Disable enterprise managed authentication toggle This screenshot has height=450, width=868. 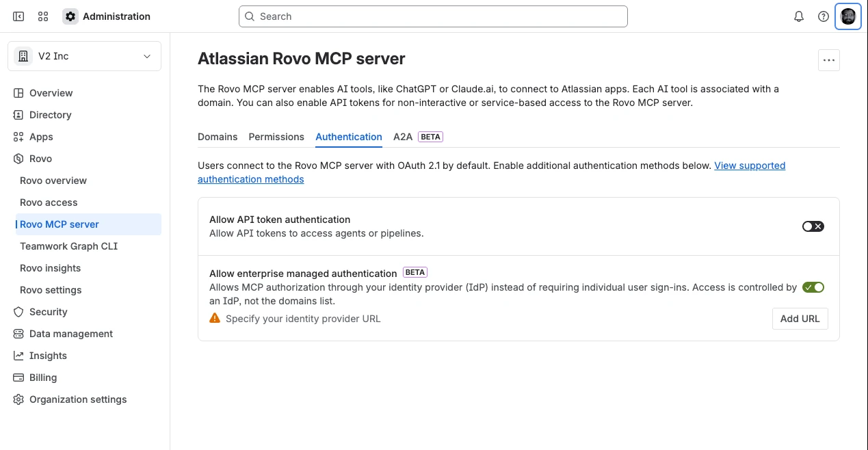point(813,287)
